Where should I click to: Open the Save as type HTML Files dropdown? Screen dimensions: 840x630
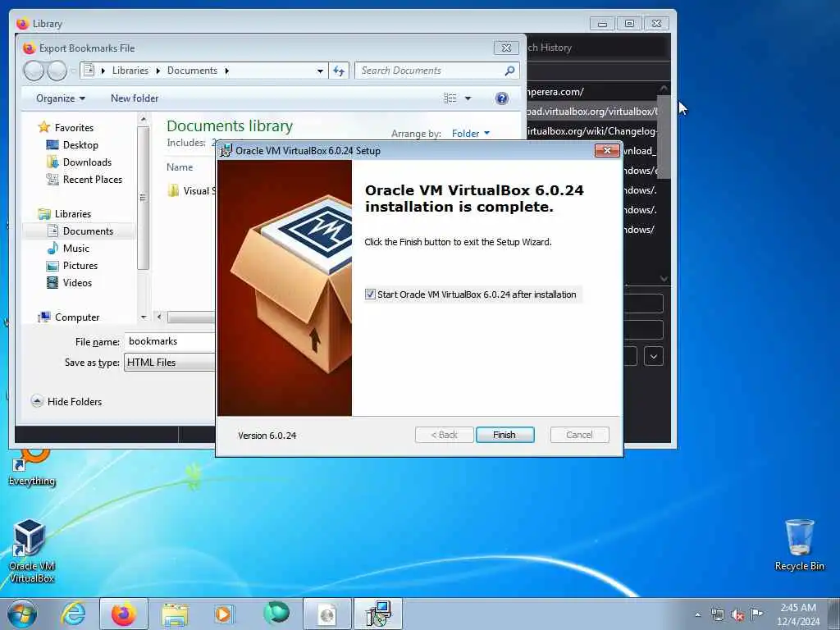(x=169, y=363)
